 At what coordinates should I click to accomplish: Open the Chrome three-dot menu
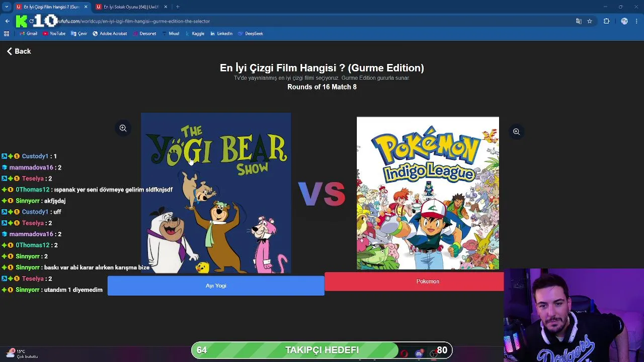(x=637, y=21)
